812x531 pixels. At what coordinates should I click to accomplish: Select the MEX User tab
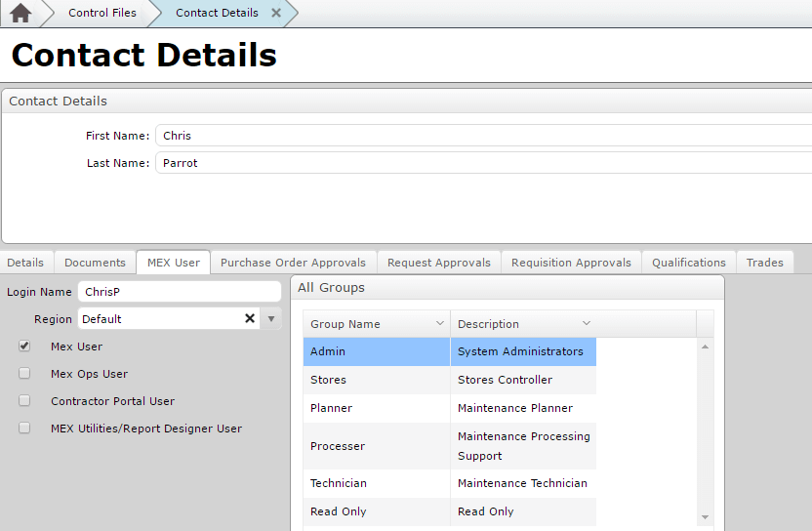174,263
